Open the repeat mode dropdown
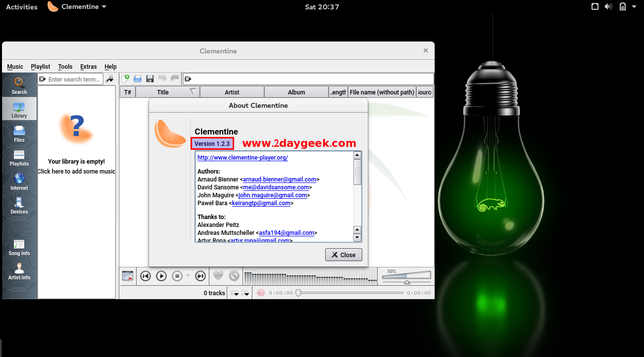The height and width of the screenshot is (357, 644). (x=235, y=293)
